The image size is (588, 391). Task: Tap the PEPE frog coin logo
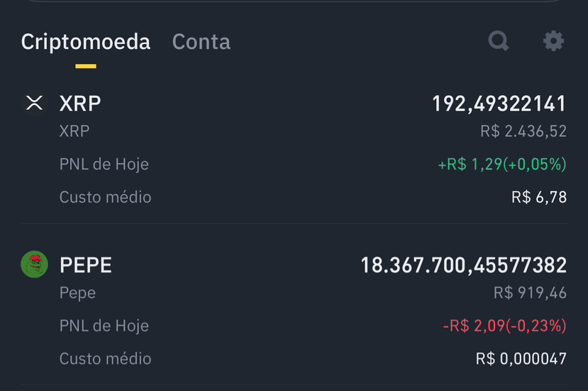pyautogui.click(x=34, y=264)
